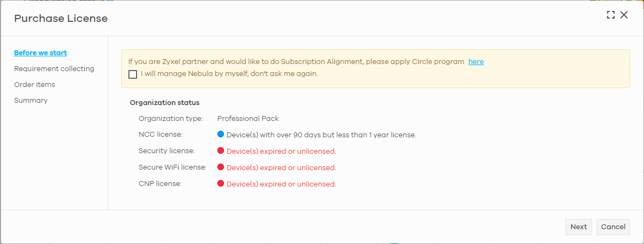Jump to the Summary step
This screenshot has width=644, height=244.
(x=31, y=101)
